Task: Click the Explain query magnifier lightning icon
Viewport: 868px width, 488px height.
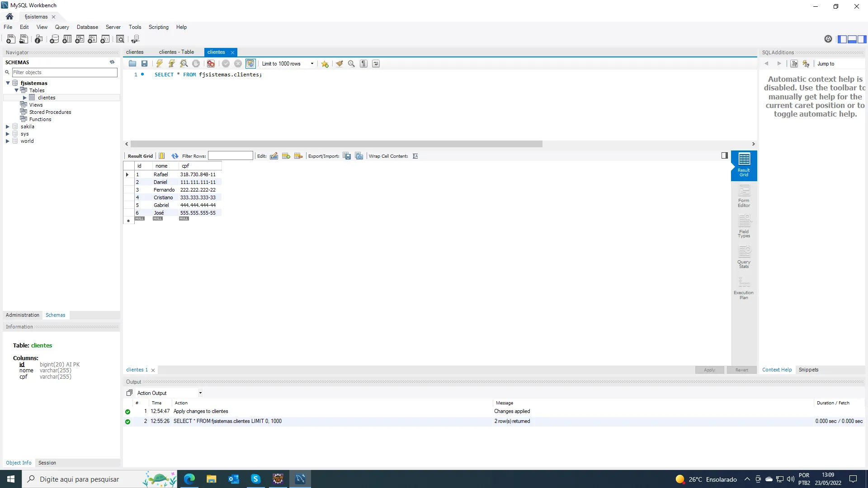Action: 184,64
